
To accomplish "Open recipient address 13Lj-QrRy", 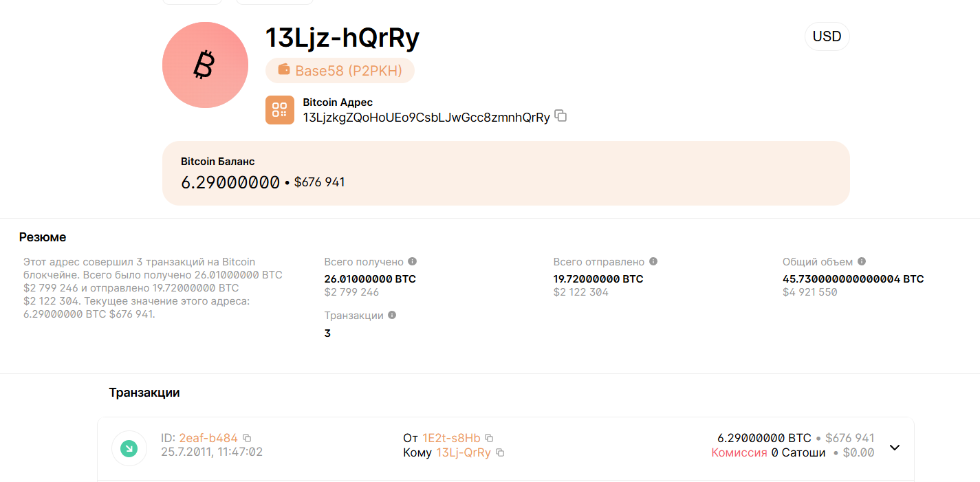I will click(464, 452).
